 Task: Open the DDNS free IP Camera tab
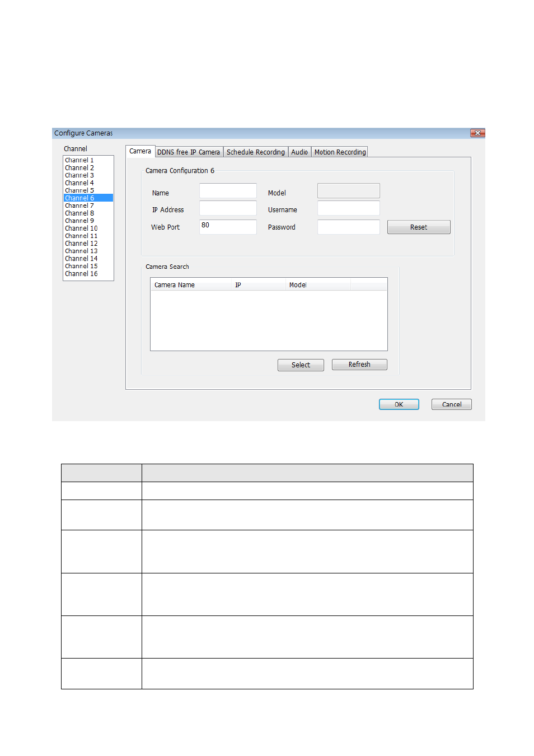(x=189, y=152)
